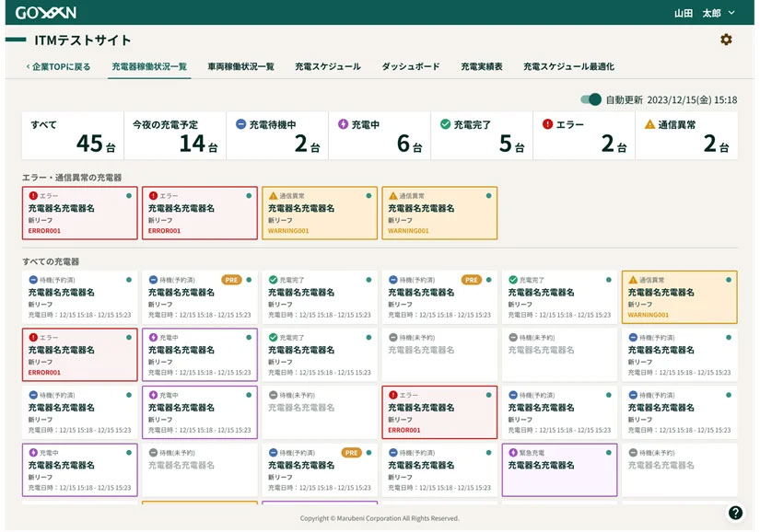
Task: Click the help question mark icon
Action: tap(735, 513)
